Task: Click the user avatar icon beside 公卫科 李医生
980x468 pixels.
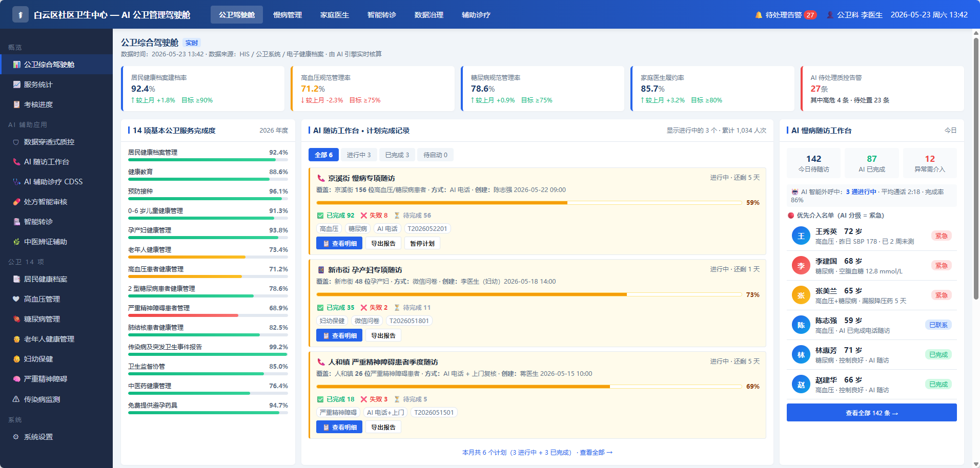Action: click(830, 15)
